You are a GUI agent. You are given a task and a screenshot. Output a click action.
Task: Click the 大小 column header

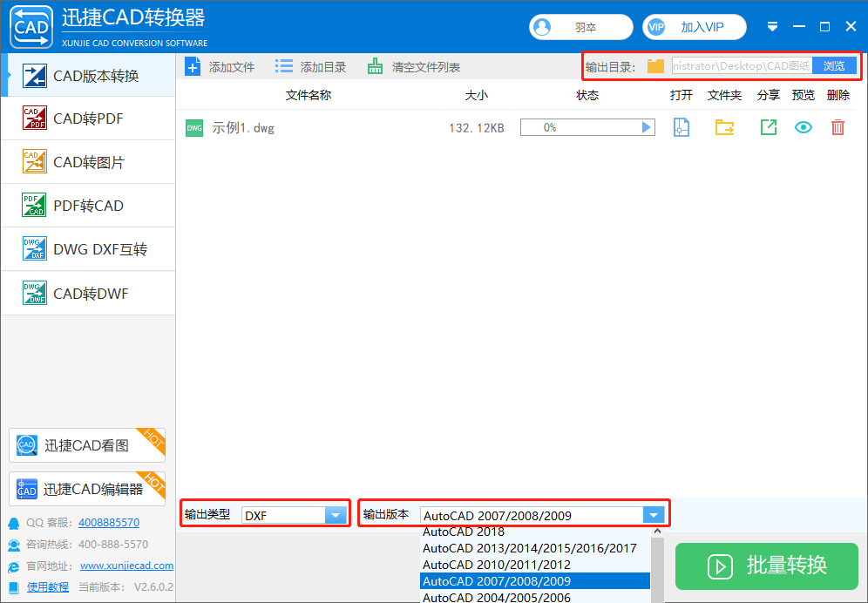[477, 95]
